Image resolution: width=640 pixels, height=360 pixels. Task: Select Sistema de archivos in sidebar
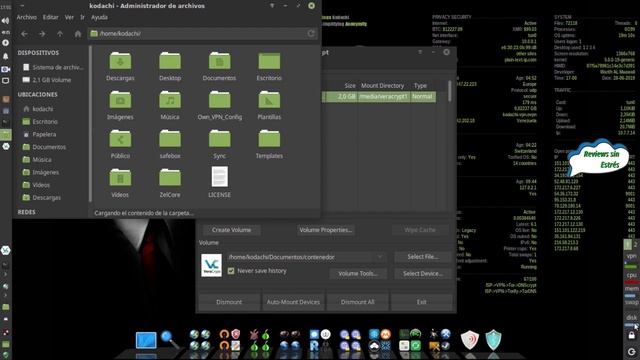53,67
